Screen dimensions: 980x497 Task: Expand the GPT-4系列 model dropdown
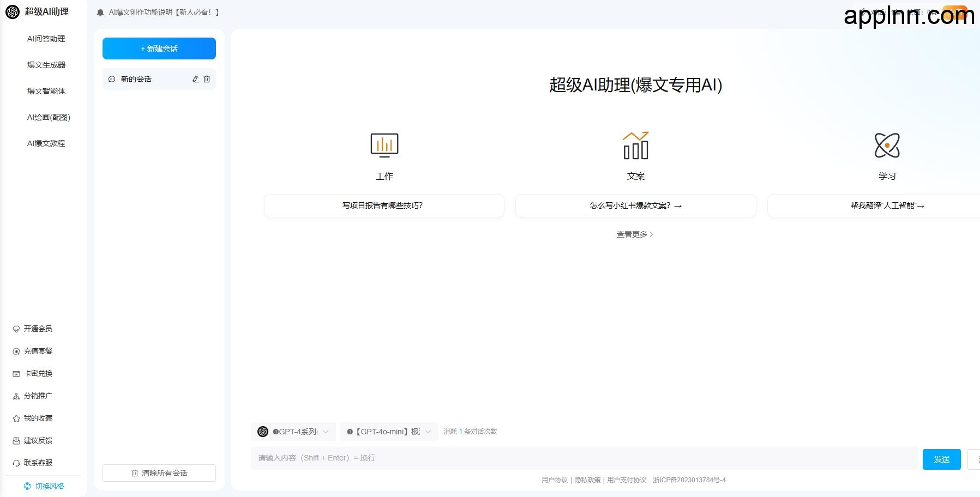pyautogui.click(x=293, y=431)
